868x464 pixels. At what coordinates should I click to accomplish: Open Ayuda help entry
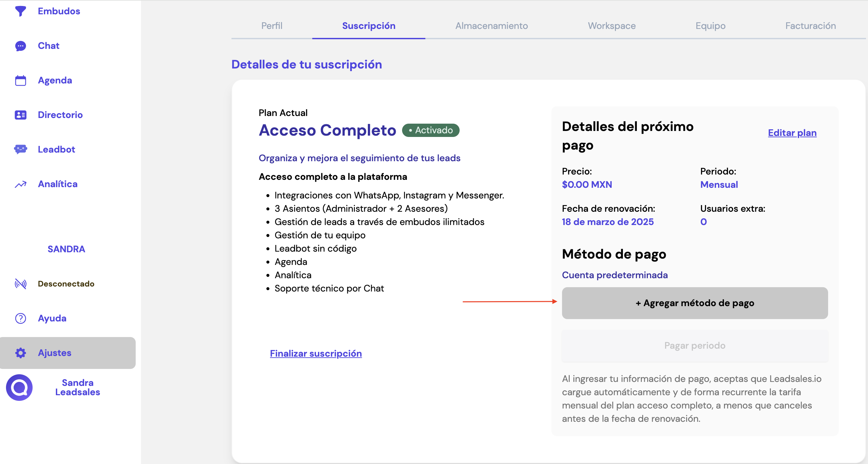52,318
